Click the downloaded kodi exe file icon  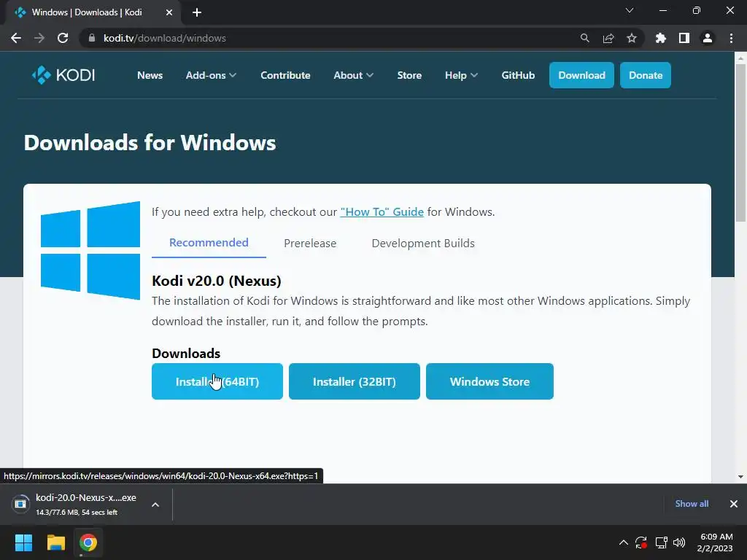coord(20,504)
